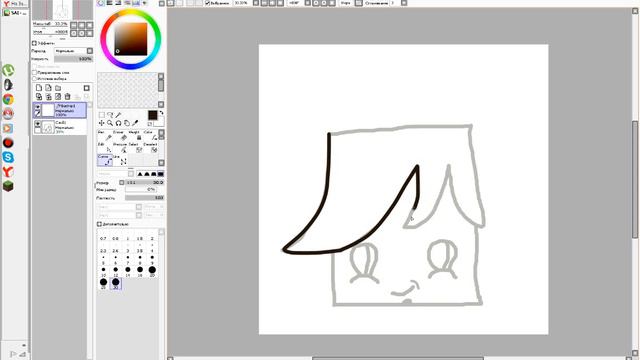Enable the clipping group checkbox
This screenshot has width=640, height=360.
(35, 72)
